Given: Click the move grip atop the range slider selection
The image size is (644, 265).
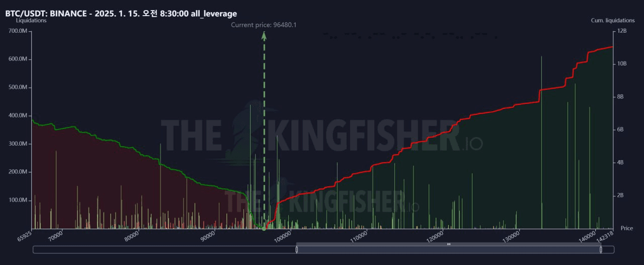Looking at the screenshot, I should tap(448, 244).
